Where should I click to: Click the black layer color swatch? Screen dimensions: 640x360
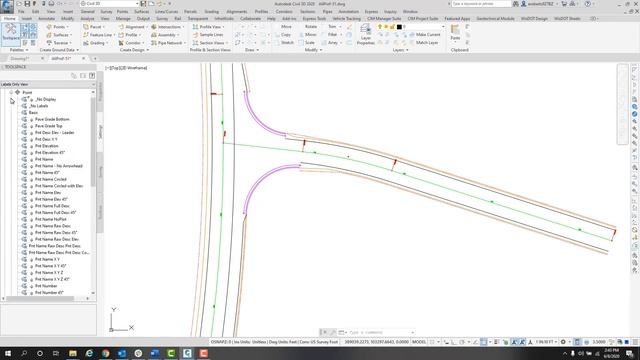pyautogui.click(x=399, y=27)
